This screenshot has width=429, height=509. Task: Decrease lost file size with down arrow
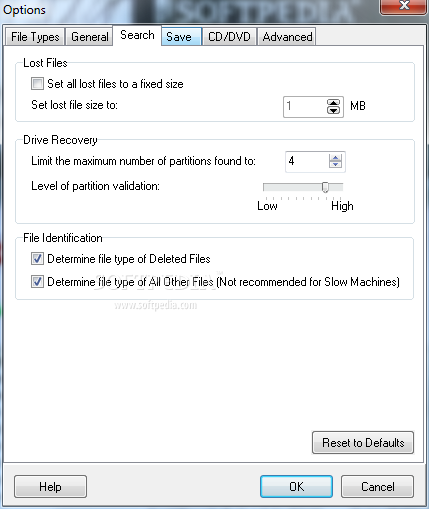pos(333,110)
